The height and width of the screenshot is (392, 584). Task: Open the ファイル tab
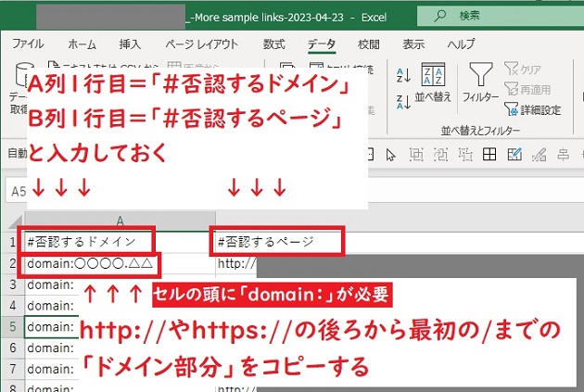pos(28,44)
